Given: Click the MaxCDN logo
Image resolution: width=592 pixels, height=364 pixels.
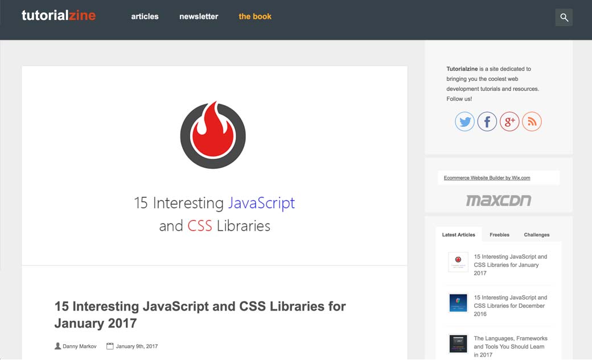Looking at the screenshot, I should (498, 200).
